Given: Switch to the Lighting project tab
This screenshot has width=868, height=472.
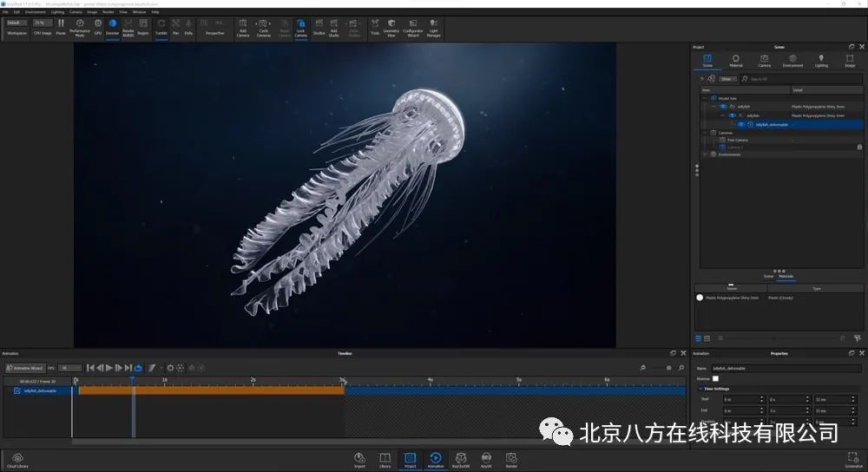Looking at the screenshot, I should coord(821,61).
